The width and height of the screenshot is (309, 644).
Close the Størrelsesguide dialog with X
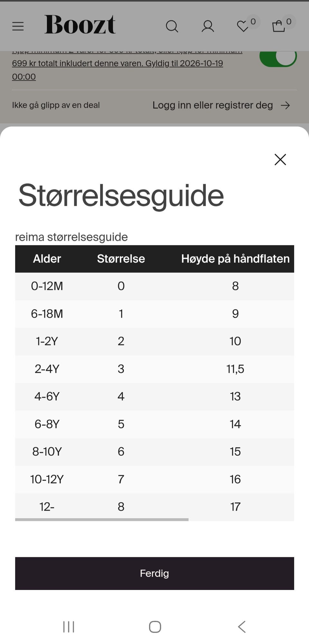[280, 159]
